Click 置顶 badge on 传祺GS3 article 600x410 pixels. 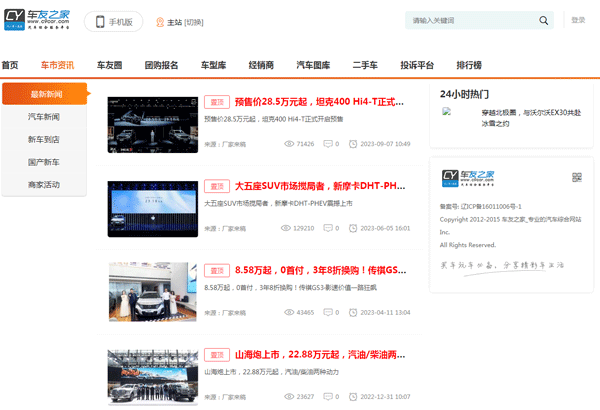(217, 271)
